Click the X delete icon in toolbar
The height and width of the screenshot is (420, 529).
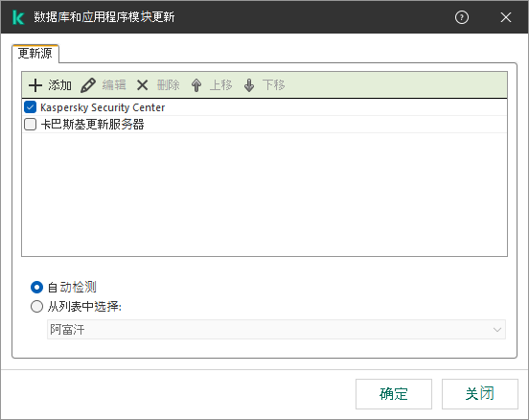143,85
